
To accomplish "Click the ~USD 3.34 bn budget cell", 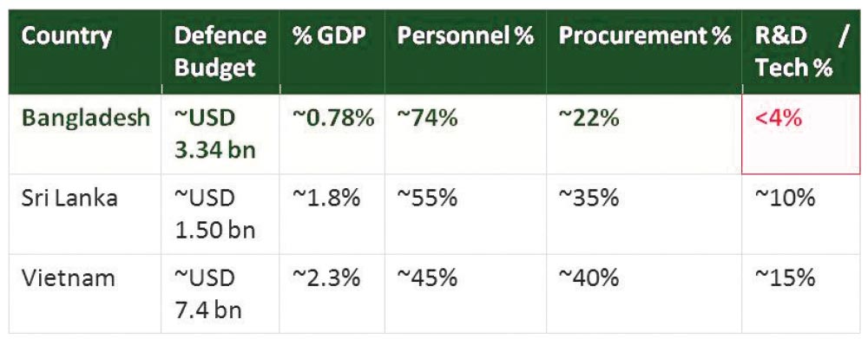I will tap(220, 134).
